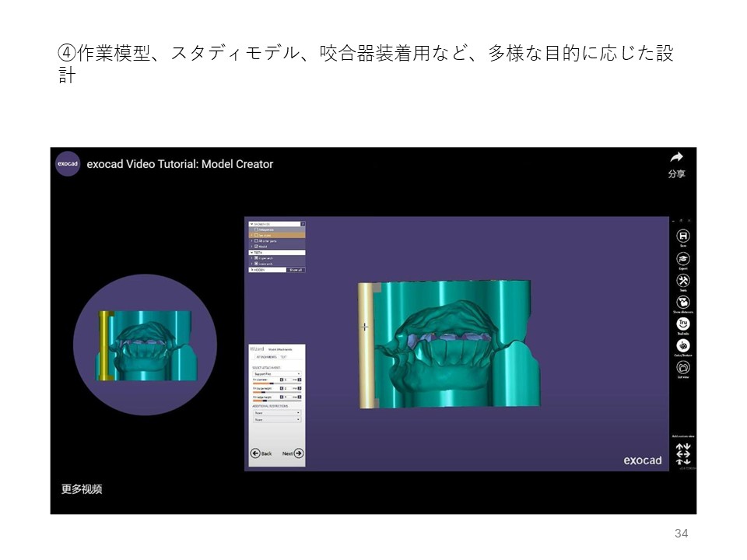Click the Save icon in right toolbar

(x=683, y=236)
